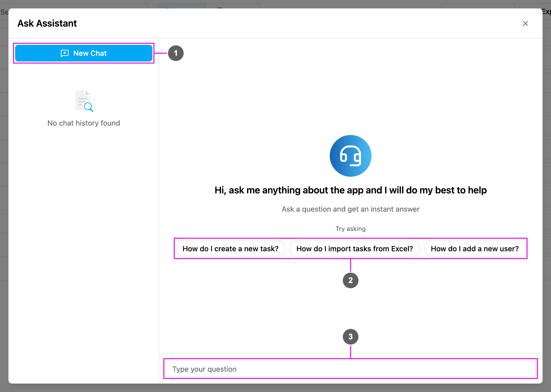
Task: Click the assistant headset avatar icon
Action: click(x=351, y=156)
